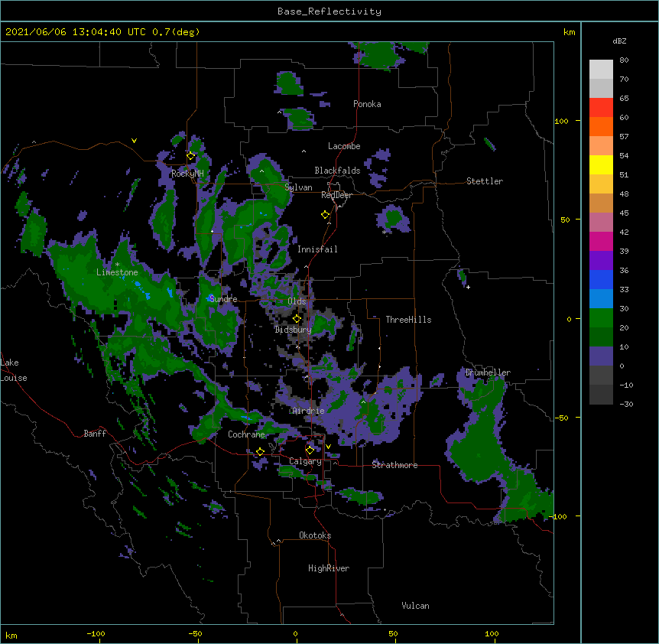Select the -30 value on the dBZ scale
The width and height of the screenshot is (659, 644).
point(626,405)
